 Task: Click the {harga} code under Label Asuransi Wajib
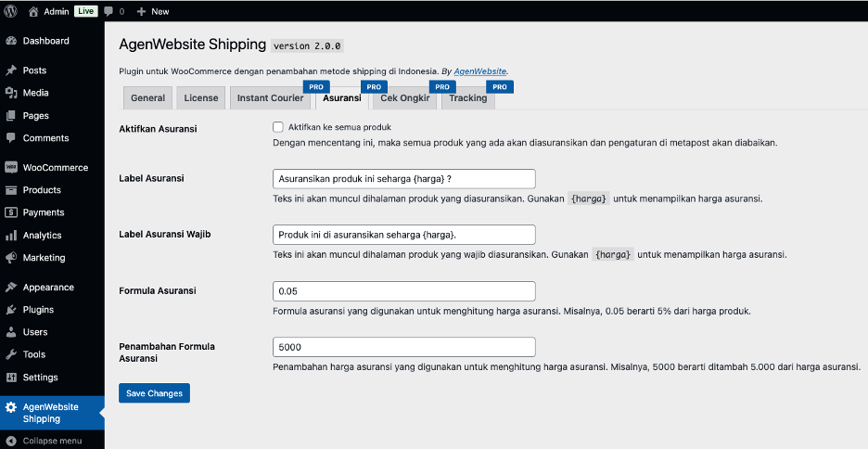(x=613, y=255)
